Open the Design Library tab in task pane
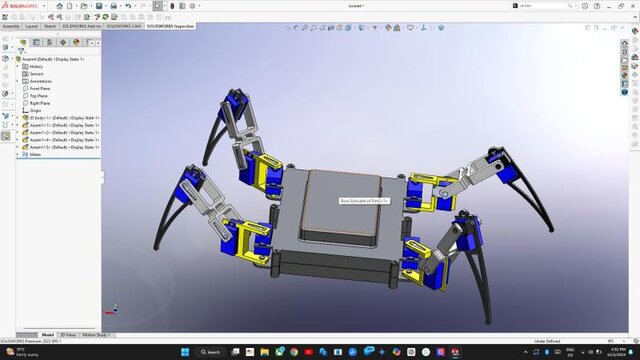The height and width of the screenshot is (360, 640). [x=624, y=51]
